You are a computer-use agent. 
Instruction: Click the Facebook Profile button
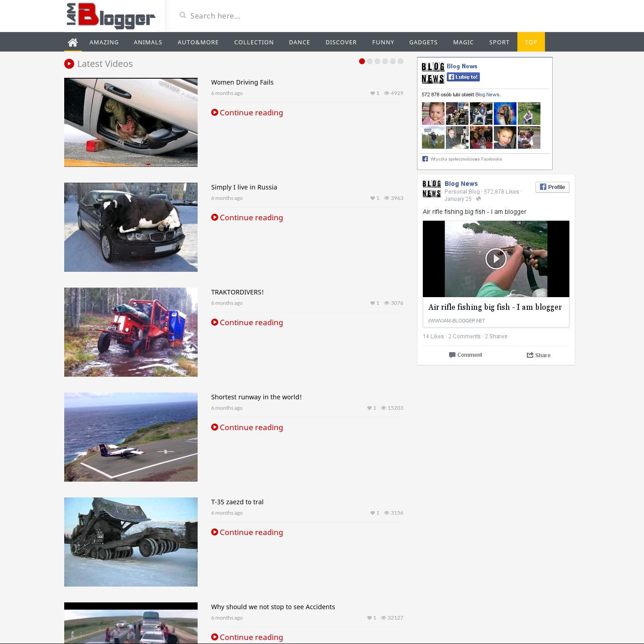(552, 187)
